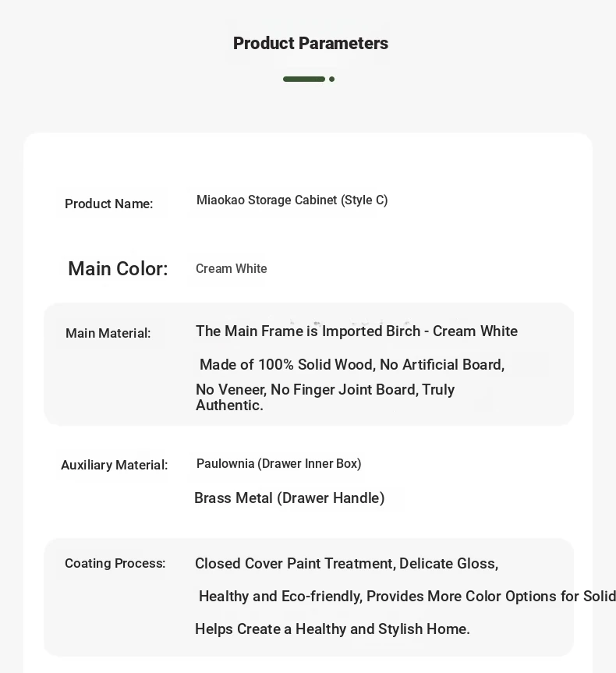Click the small green dot beside dash

pyautogui.click(x=332, y=79)
